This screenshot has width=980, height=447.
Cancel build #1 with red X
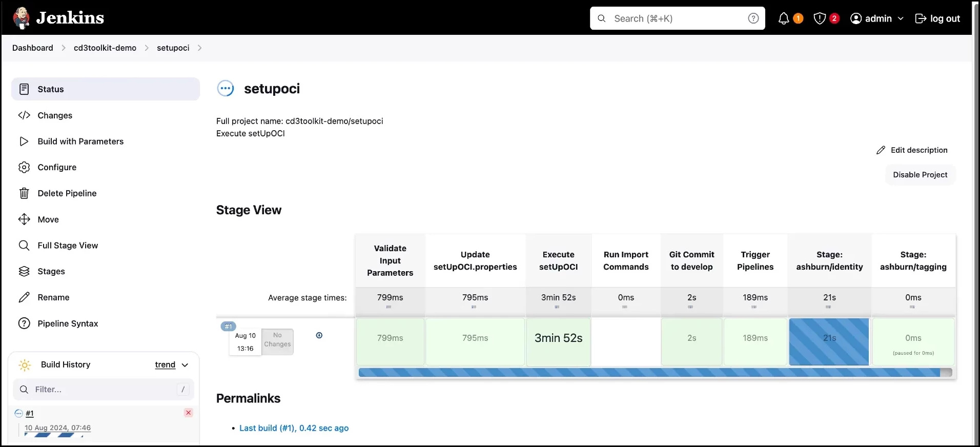point(189,413)
